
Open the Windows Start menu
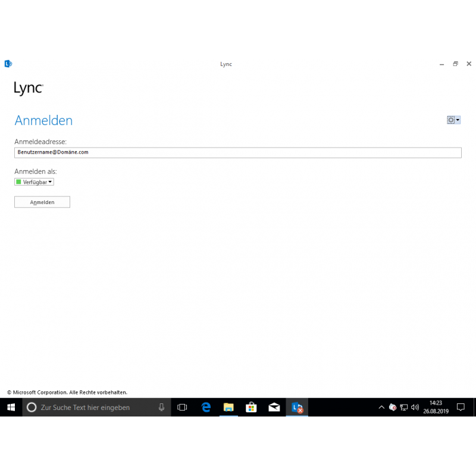[11, 408]
